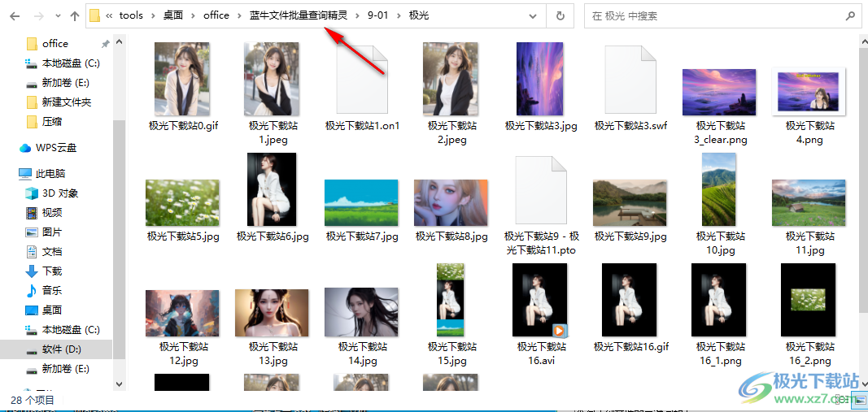Select file 极光下载站6.jpg
The image size is (868, 412).
(x=273, y=198)
